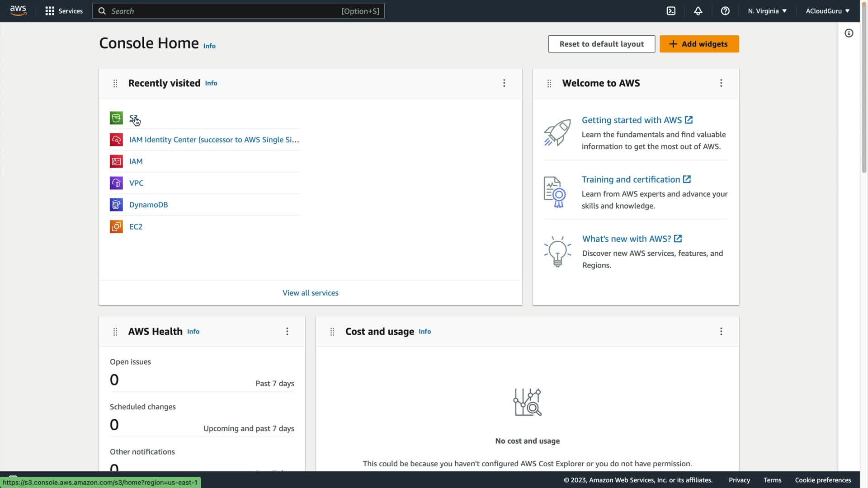Click the S3 bucket service icon
The image size is (868, 488).
tap(116, 118)
